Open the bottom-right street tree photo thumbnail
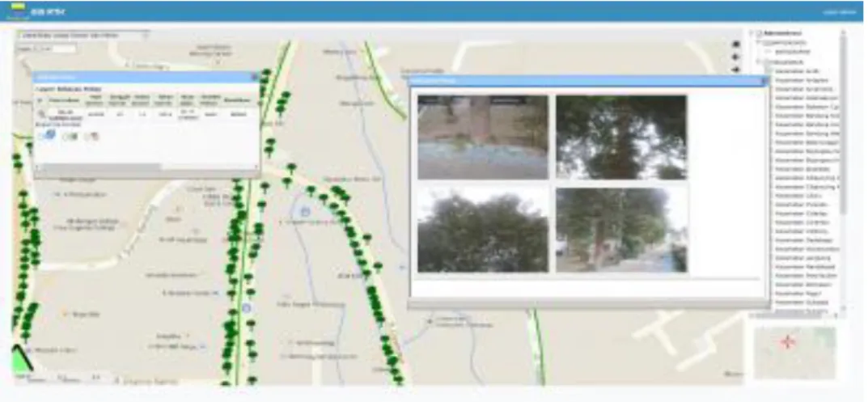The height and width of the screenshot is (402, 868). (x=621, y=231)
